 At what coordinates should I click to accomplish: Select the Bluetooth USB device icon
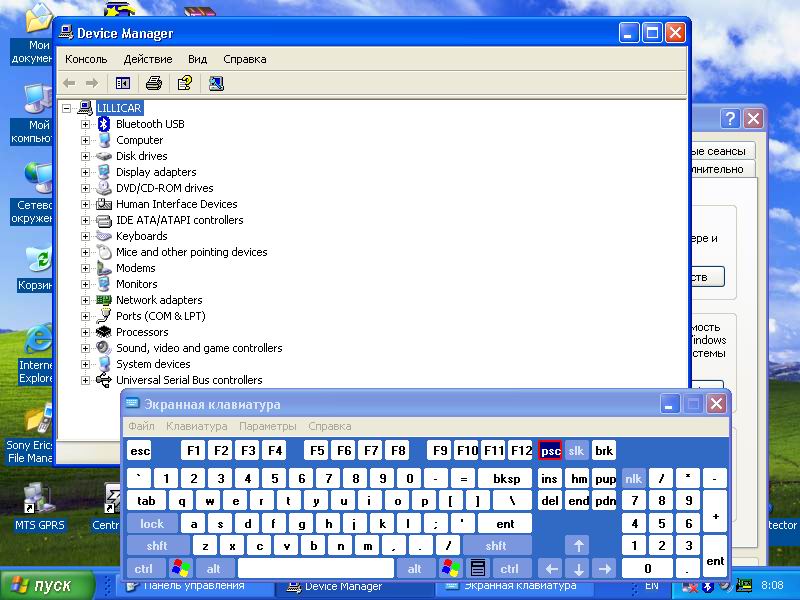click(x=104, y=124)
